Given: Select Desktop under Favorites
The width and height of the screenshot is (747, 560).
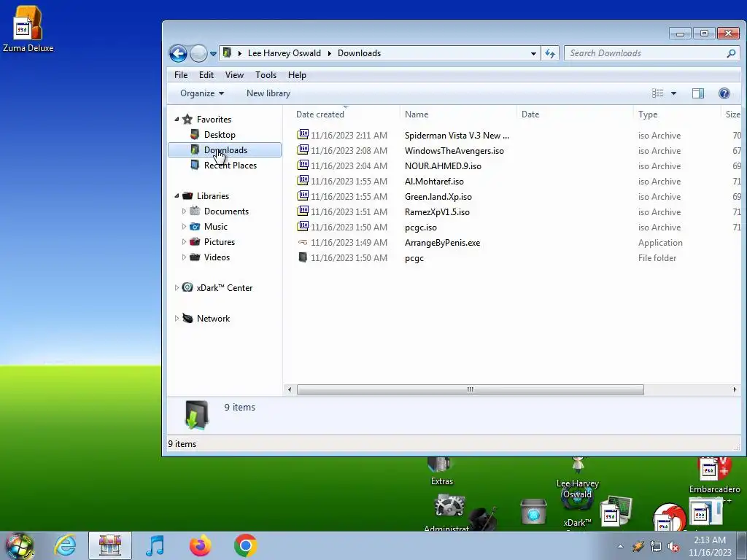Looking at the screenshot, I should (220, 135).
